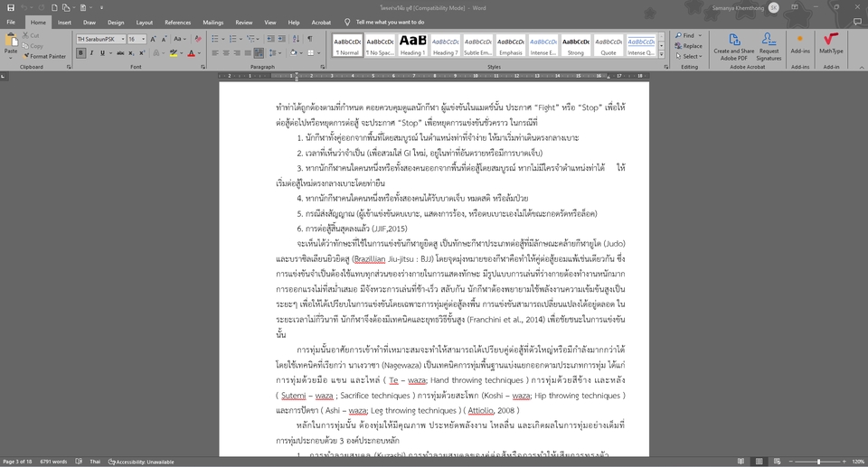Screen dimensions: 868x467
Task: Click Create and Share Adobe PDF
Action: coord(733,43)
